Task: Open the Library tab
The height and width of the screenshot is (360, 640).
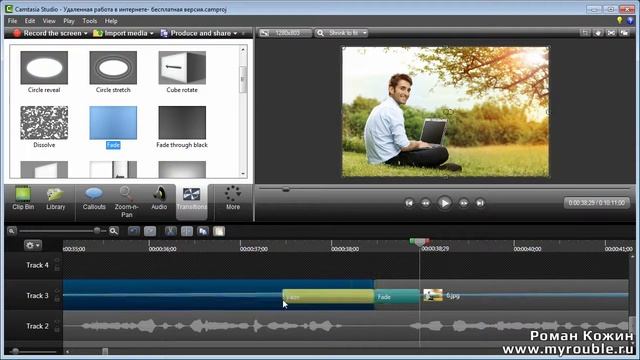Action: point(56,198)
